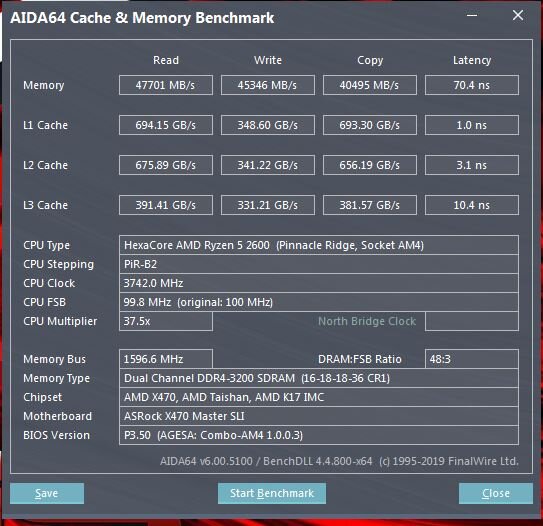Click the empty North Bridge Clock field
The image size is (543, 526).
pos(472,321)
